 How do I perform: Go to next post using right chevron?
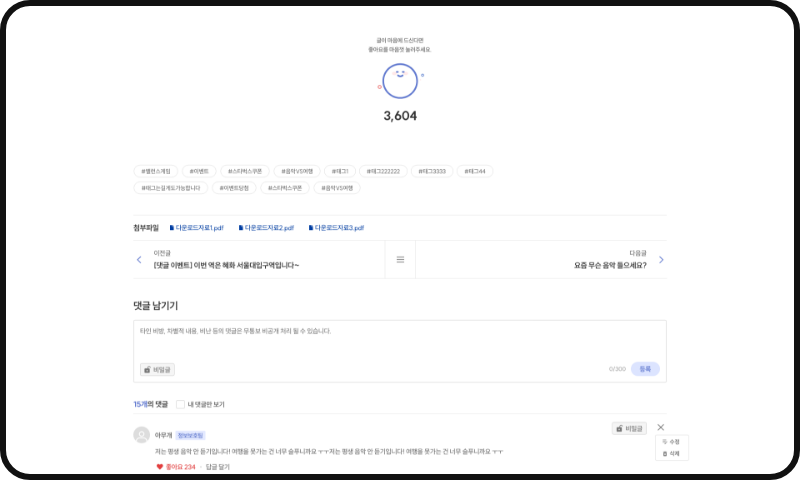coord(661,260)
